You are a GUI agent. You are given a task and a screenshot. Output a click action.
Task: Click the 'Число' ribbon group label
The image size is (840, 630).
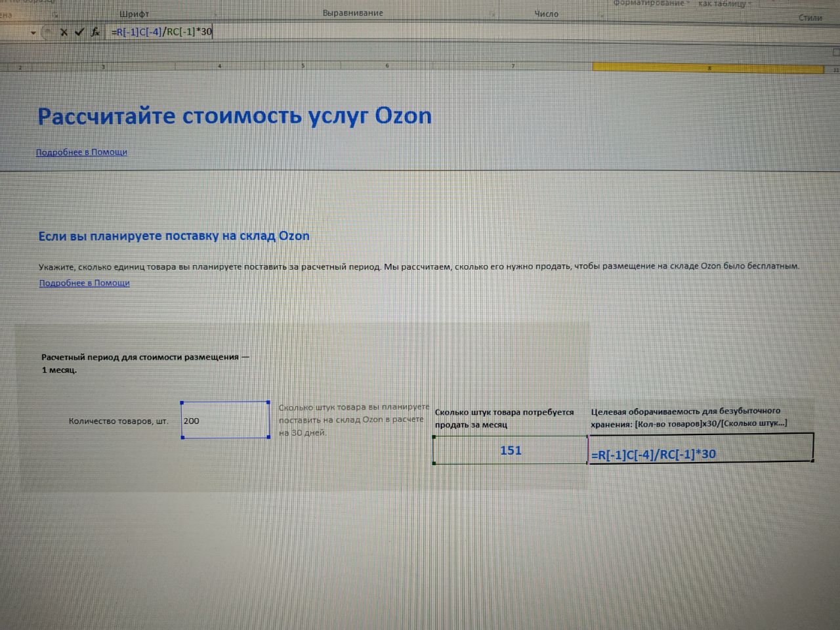(x=547, y=14)
